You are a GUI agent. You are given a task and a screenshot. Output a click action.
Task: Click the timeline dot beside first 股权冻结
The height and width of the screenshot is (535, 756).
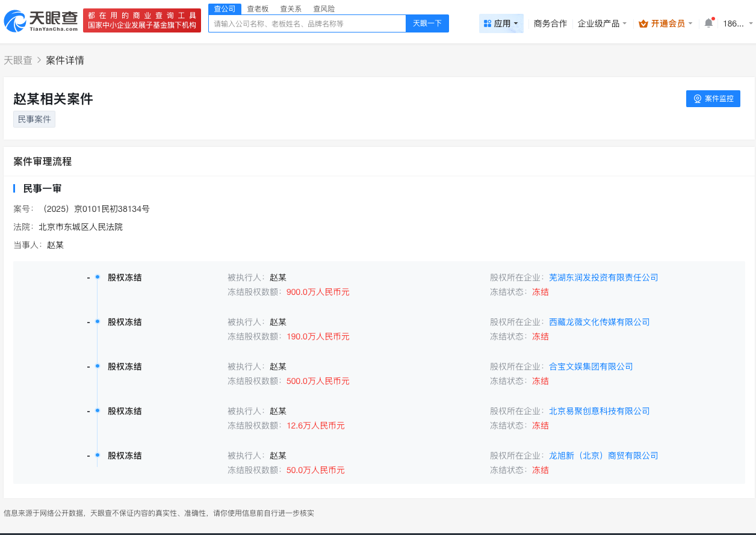click(97, 277)
